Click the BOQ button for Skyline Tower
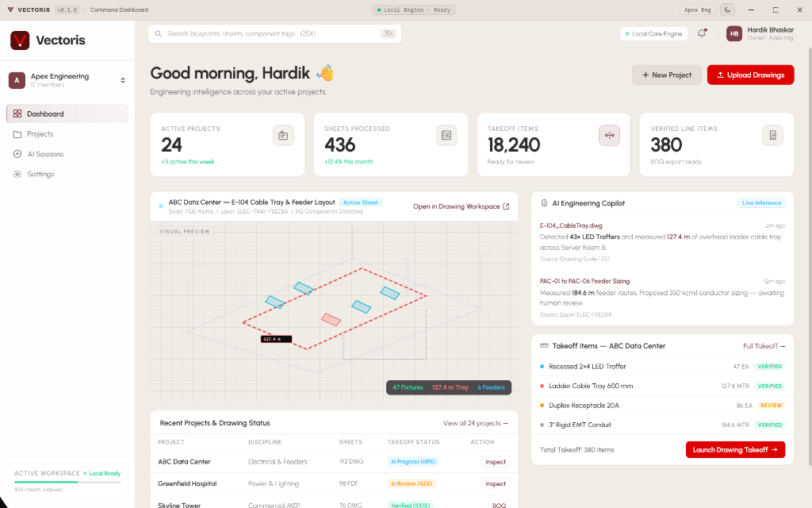 (x=500, y=506)
